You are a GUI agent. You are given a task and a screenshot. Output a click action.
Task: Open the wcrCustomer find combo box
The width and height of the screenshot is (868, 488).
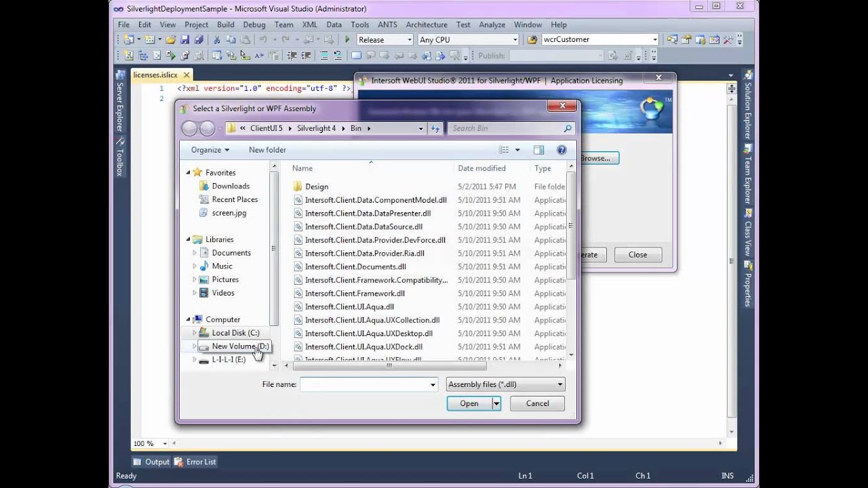tap(654, 40)
